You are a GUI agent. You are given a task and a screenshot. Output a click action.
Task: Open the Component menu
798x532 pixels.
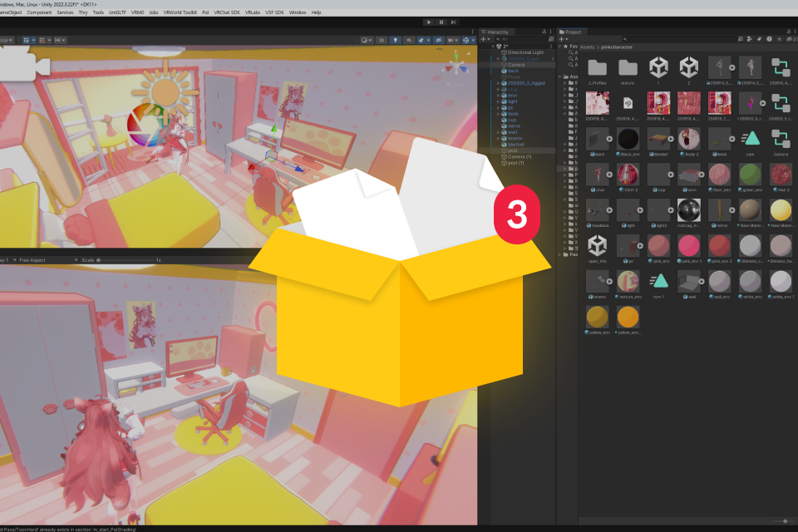39,12
